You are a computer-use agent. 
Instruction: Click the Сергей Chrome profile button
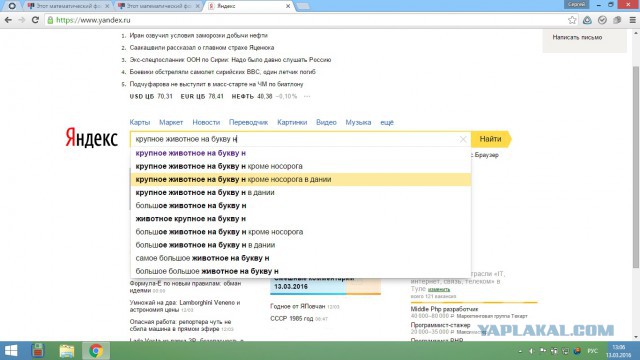coord(576,4)
